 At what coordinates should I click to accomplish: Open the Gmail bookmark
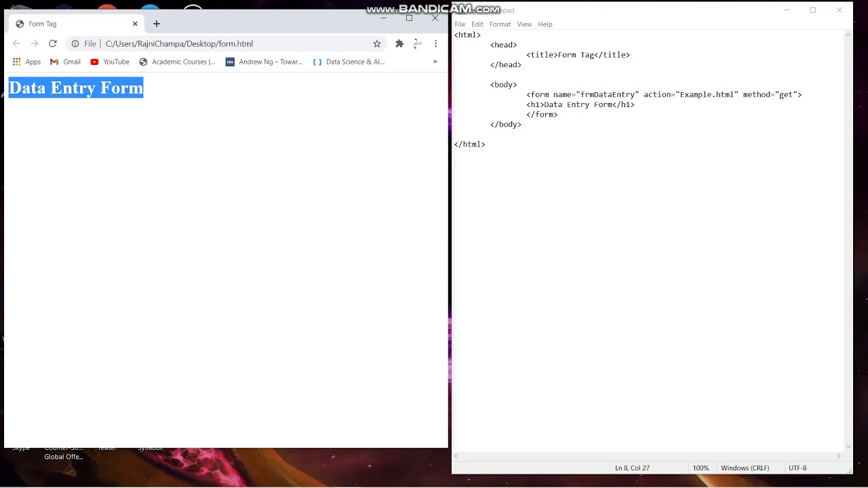click(65, 62)
